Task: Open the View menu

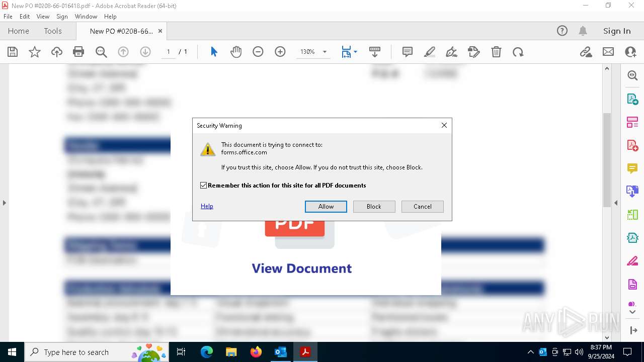Action: coord(43,17)
